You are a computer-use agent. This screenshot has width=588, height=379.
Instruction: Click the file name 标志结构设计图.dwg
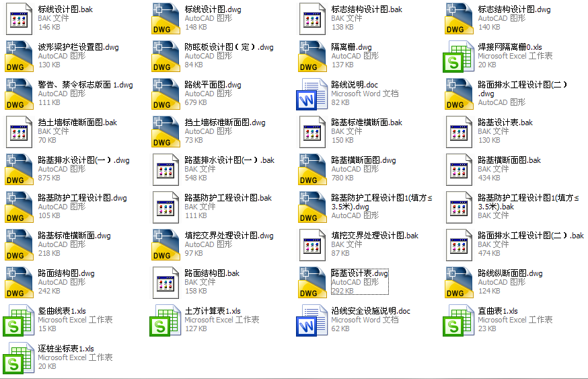click(514, 9)
